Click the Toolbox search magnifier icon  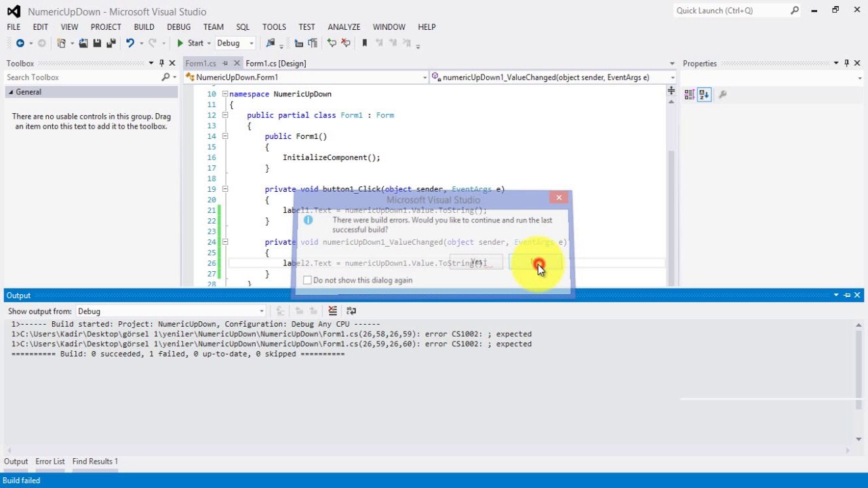coord(165,77)
